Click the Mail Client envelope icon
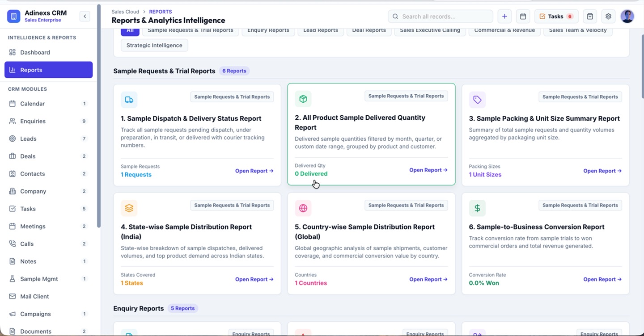 pyautogui.click(x=13, y=296)
